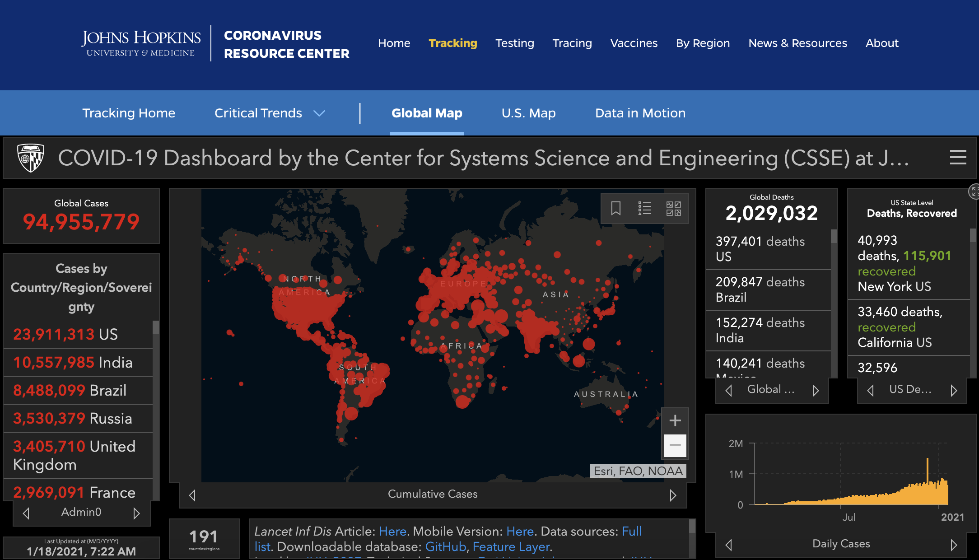
Task: Zoom in the map with plus button
Action: pos(675,420)
